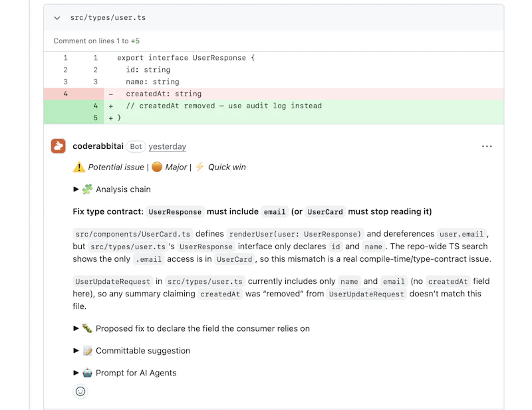Add a reaction with the smiley button
Image resolution: width=532 pixels, height=410 pixels.
coord(80,391)
